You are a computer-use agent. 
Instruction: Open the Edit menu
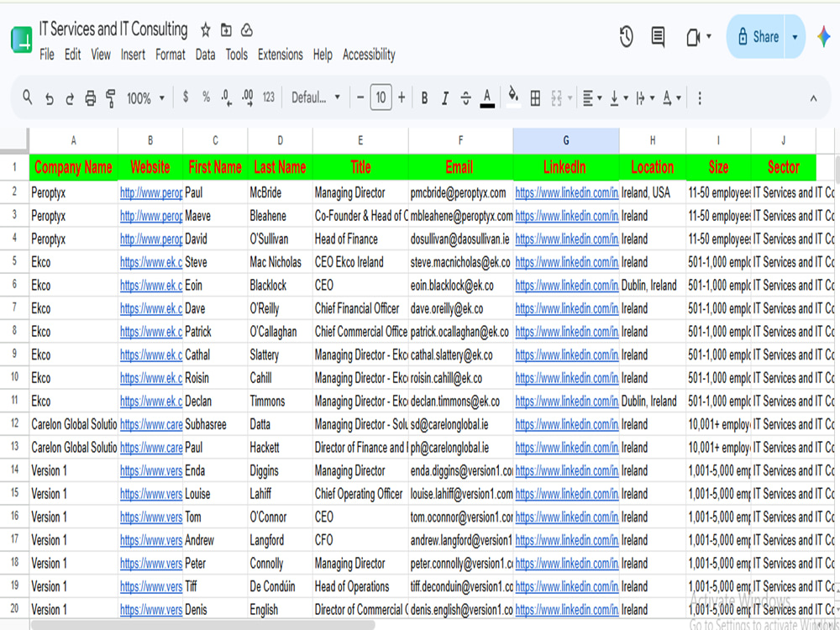pyautogui.click(x=72, y=55)
